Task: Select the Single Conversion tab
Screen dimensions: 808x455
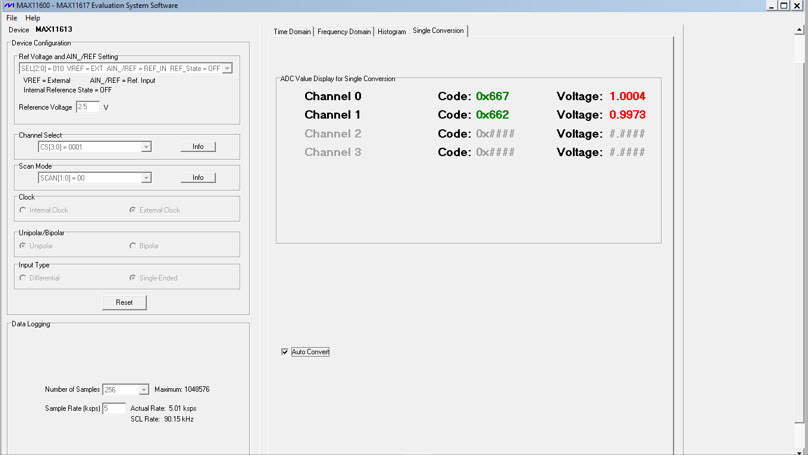Action: (x=439, y=31)
